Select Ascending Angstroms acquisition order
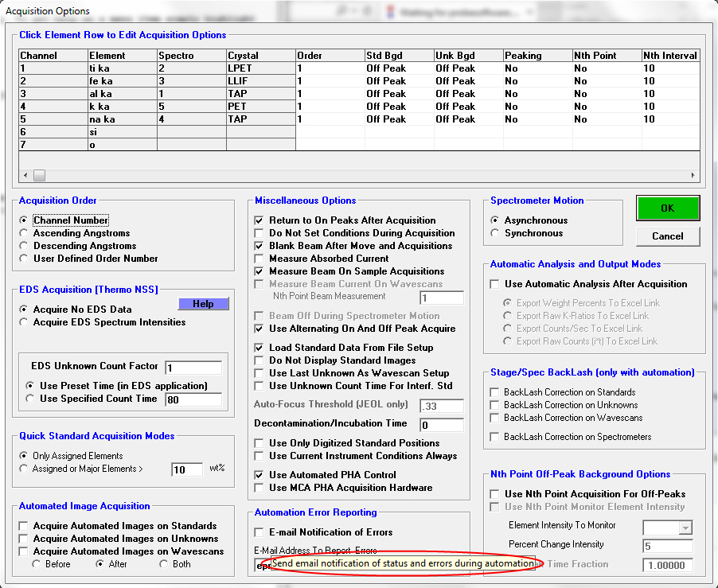This screenshot has width=718, height=588. click(25, 233)
